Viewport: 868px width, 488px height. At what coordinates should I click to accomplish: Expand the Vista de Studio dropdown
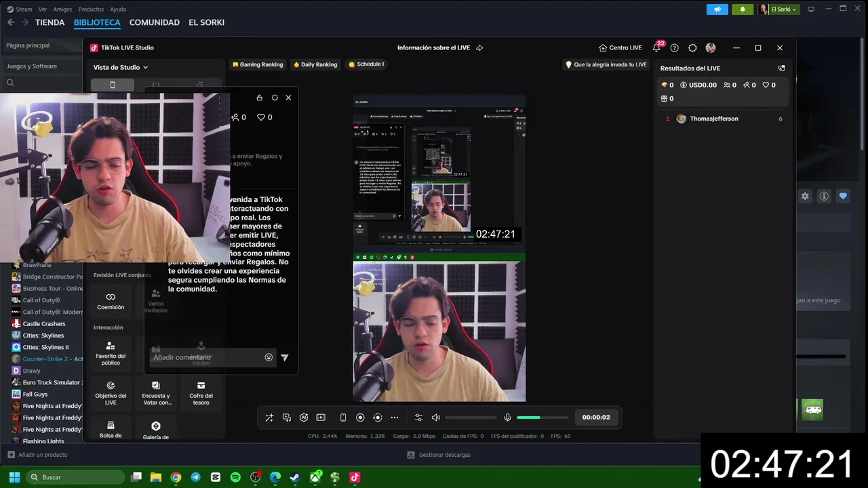[x=121, y=67]
